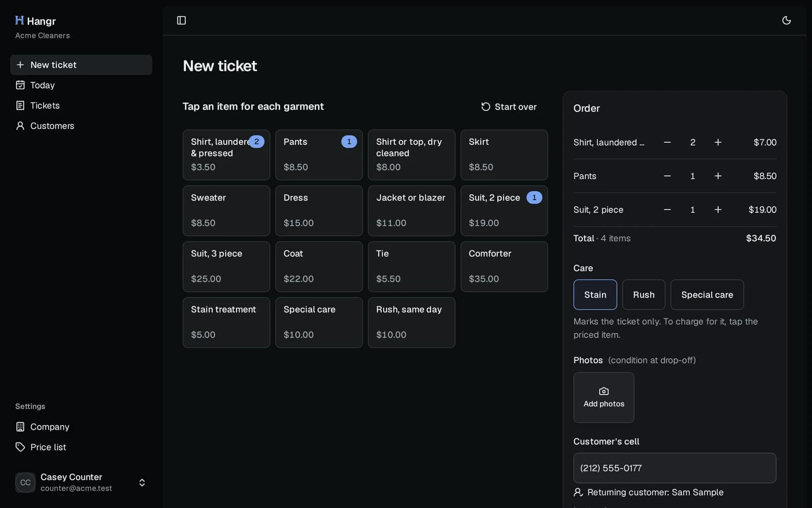The image size is (812, 508).
Task: Click the Returning customer: Sam Sample text
Action: pos(655,492)
